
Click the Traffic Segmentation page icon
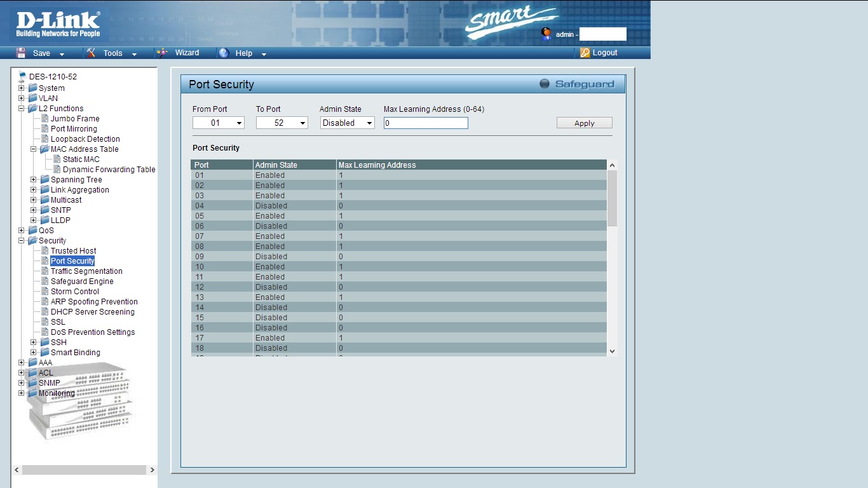44,271
